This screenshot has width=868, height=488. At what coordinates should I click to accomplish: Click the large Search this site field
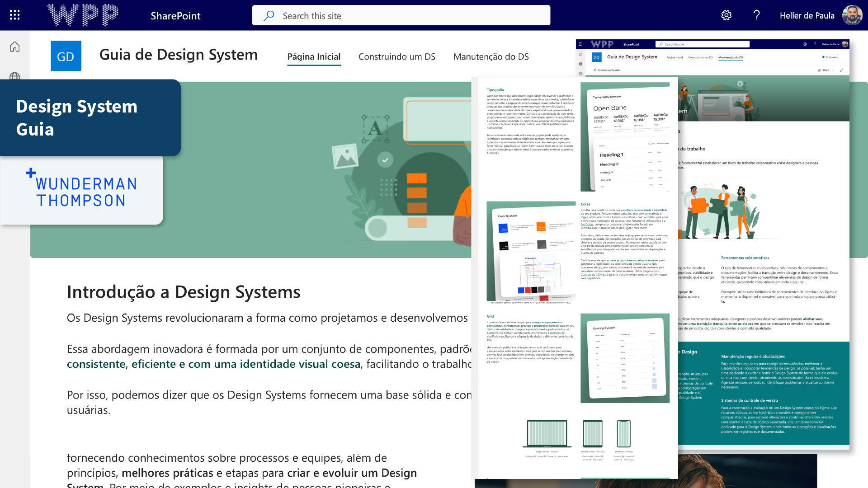coord(401,16)
